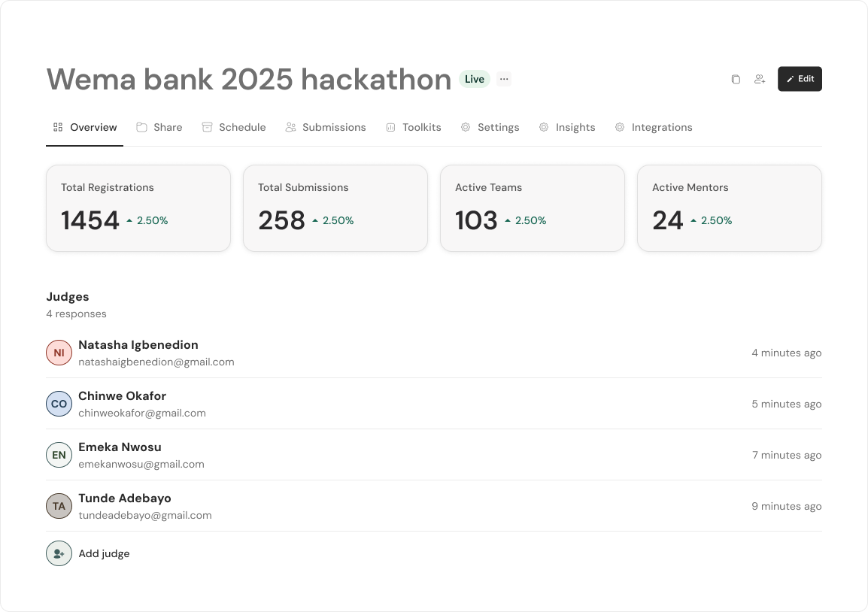
Task: Switch to the Share tab
Action: coord(159,127)
